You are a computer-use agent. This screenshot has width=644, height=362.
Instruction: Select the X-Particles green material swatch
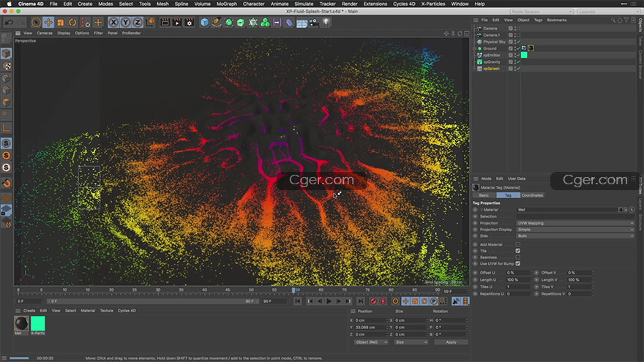(38, 323)
